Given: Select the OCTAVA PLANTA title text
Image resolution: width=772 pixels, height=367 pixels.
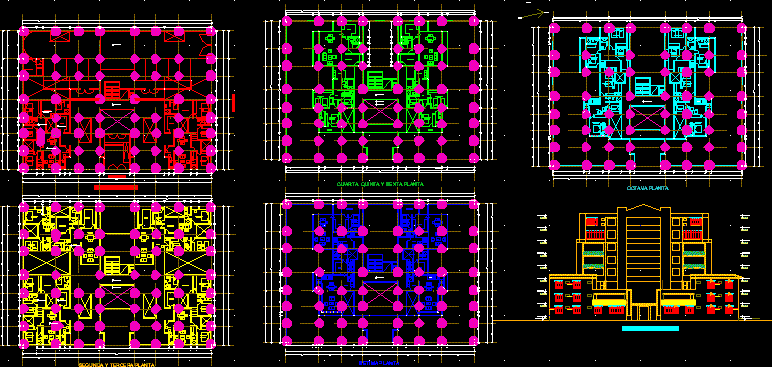Looking at the screenshot, I should 647,188.
